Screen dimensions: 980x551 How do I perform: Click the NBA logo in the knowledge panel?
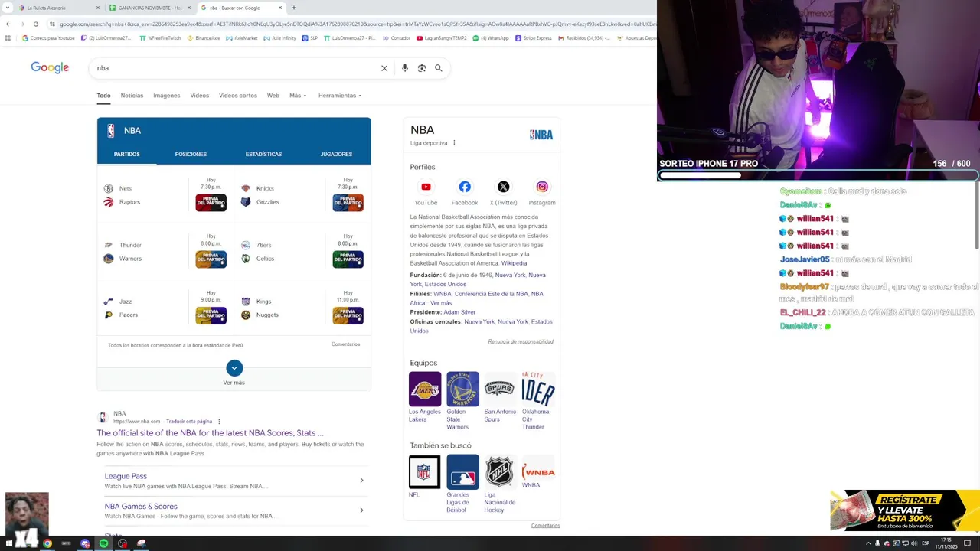coord(541,135)
